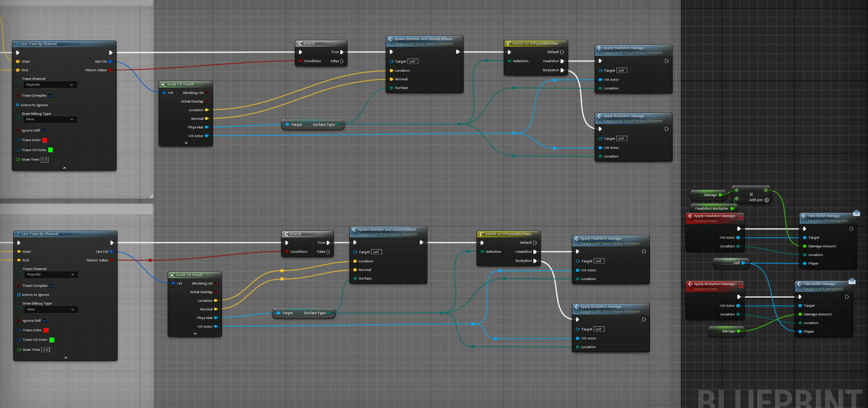Click the Headshot Multiplier variable output pin

coord(732,208)
